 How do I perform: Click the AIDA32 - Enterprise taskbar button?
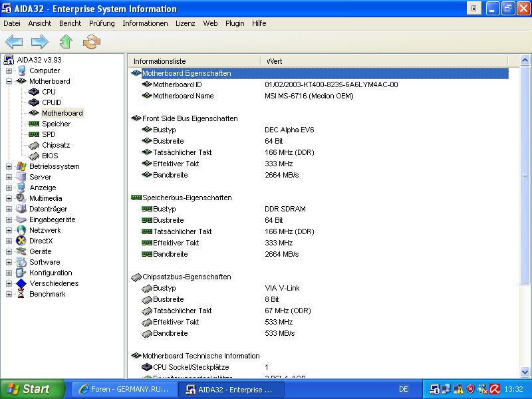[231, 389]
